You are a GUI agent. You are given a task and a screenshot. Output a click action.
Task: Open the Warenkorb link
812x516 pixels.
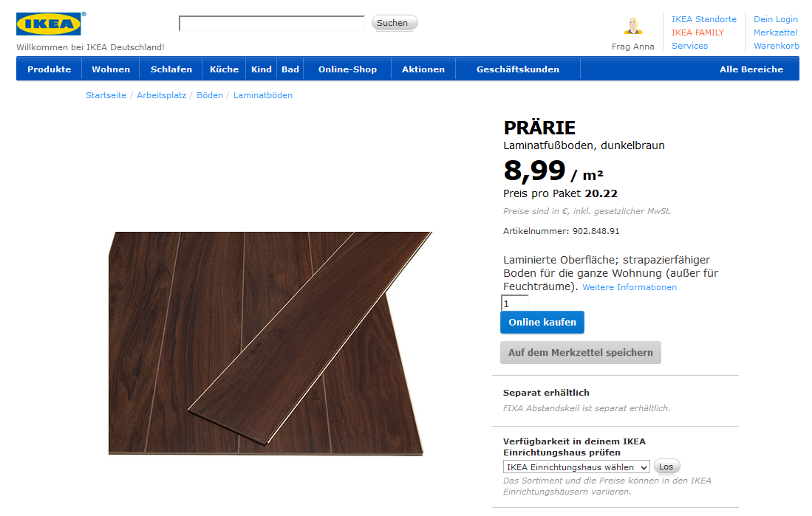coord(776,46)
